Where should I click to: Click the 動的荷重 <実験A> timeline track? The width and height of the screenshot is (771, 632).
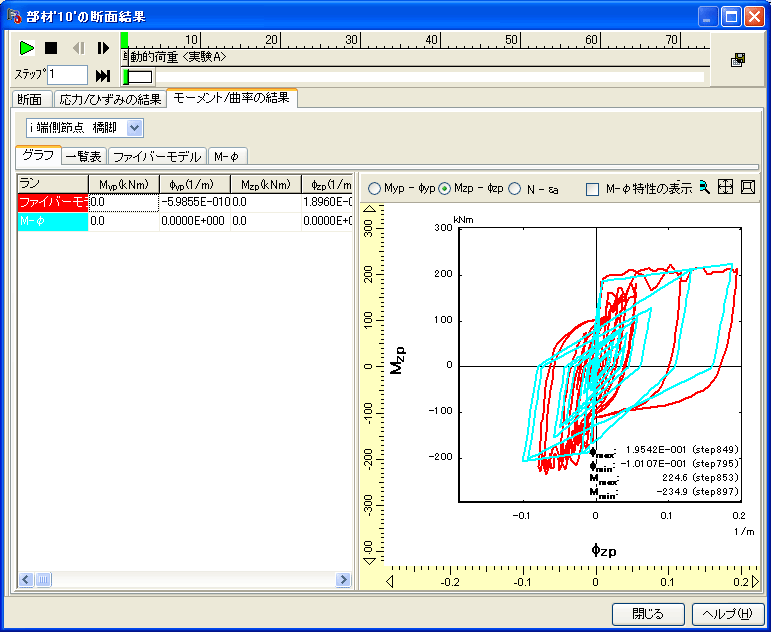pos(415,57)
